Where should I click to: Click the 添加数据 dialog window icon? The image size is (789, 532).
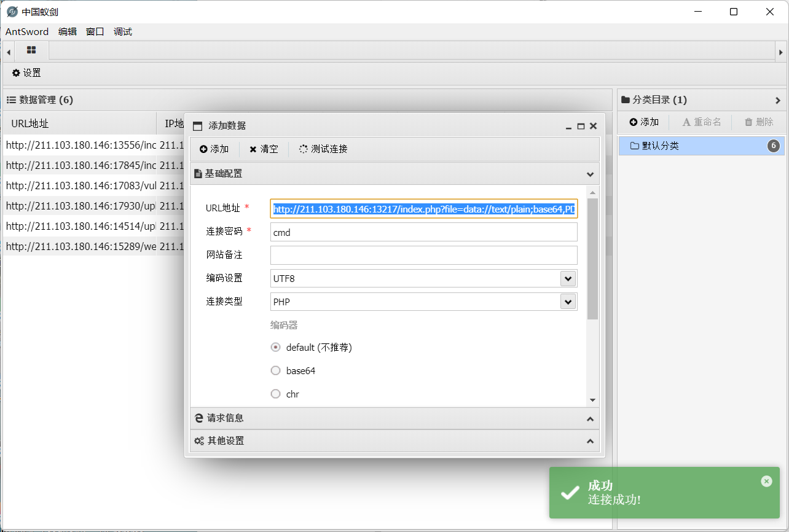pos(197,126)
